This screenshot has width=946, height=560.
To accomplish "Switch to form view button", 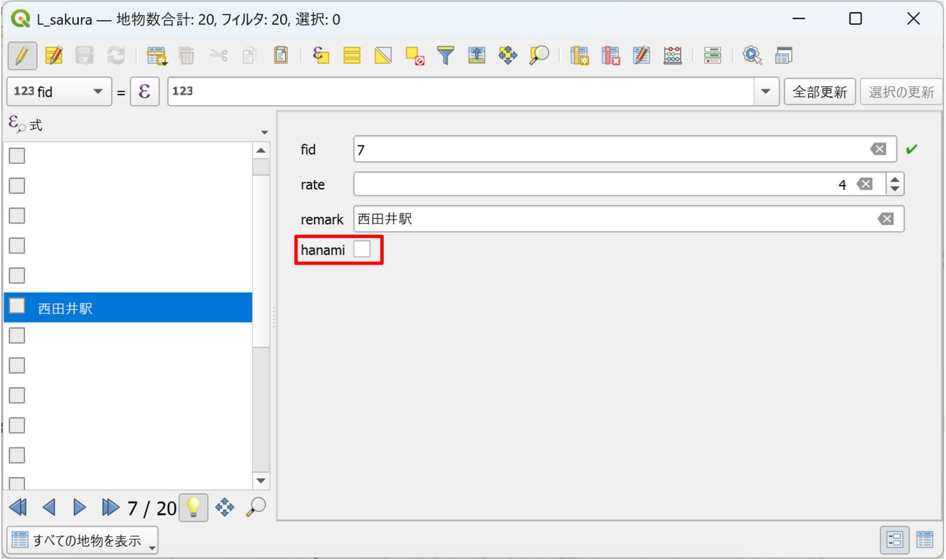I will coord(895,539).
